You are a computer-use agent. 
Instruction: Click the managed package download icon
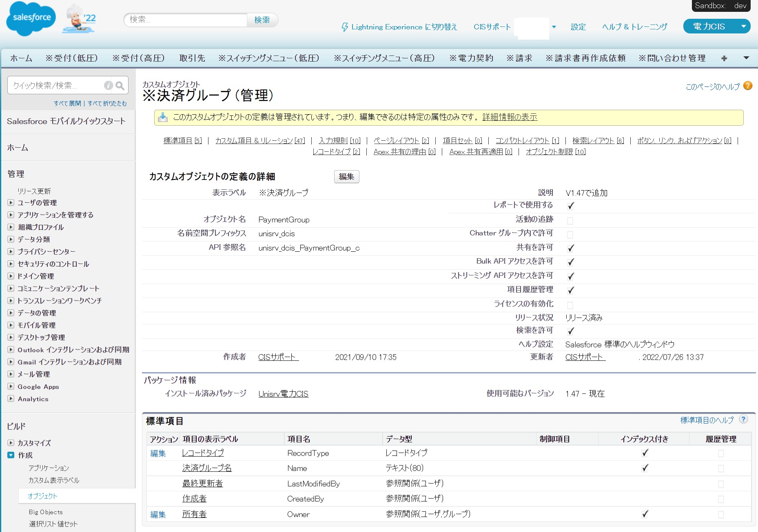[163, 117]
